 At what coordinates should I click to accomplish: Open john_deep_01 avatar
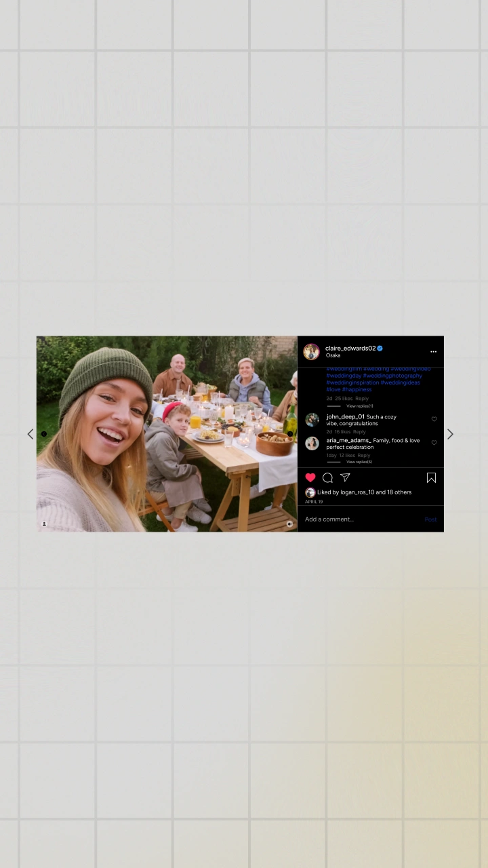coord(312,420)
